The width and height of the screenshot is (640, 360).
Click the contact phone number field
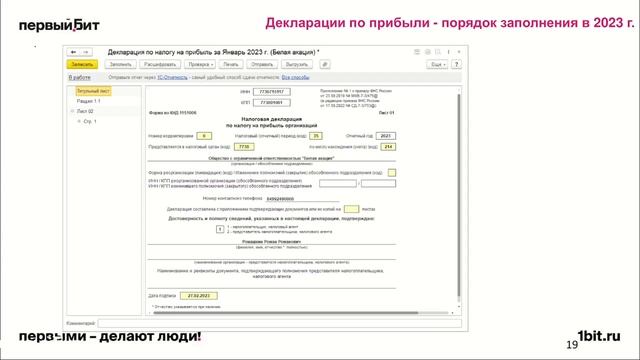coord(302,199)
